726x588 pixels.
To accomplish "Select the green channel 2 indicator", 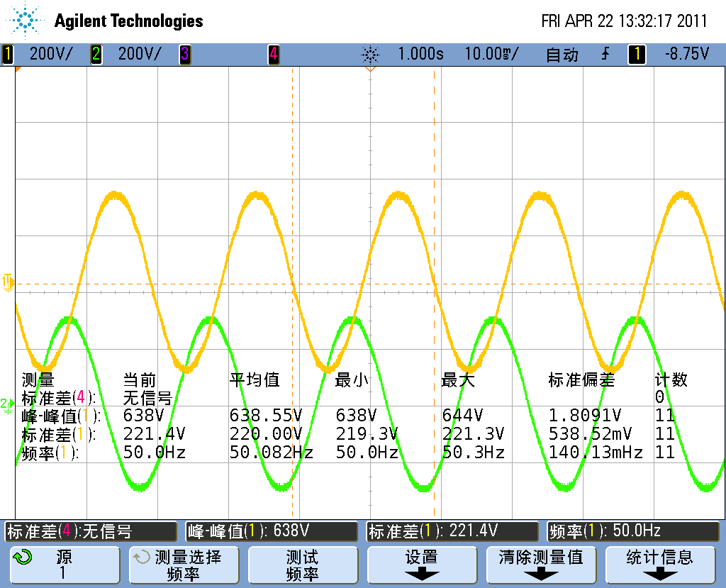I will pos(96,54).
